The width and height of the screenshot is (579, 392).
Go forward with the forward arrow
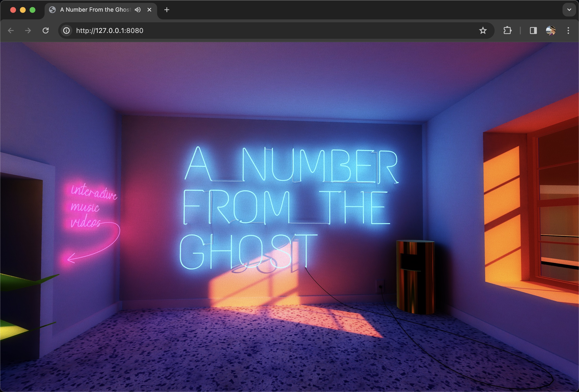[x=28, y=31]
